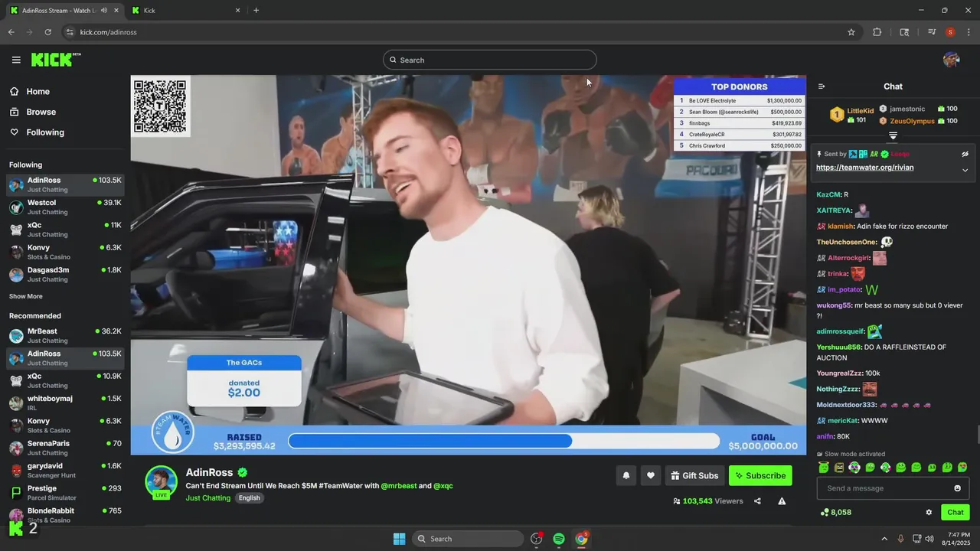Report the stream via the warning triangle icon
Viewport: 980px width, 551px height.
(x=782, y=501)
